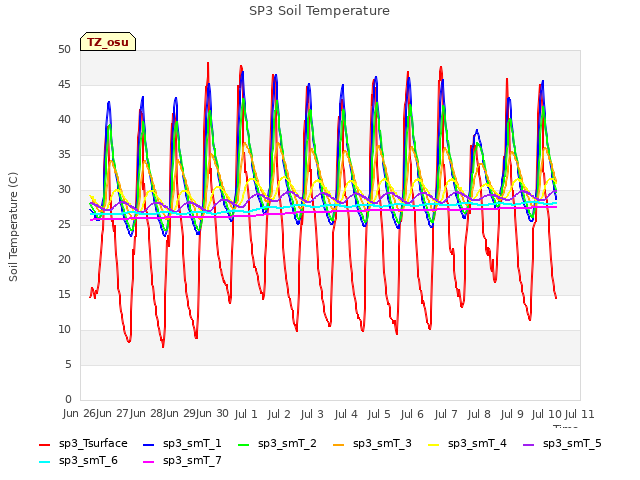Toggle sp3_smT_1 legend entry
Screen dimensions: 640x480
point(182,443)
